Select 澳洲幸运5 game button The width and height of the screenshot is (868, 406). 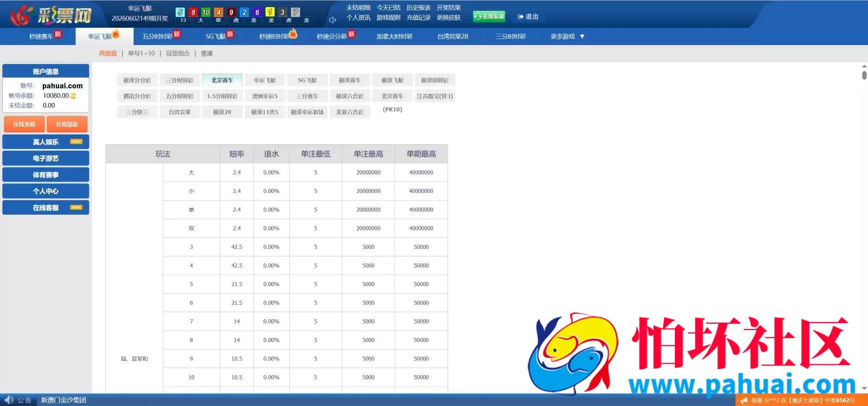[265, 96]
